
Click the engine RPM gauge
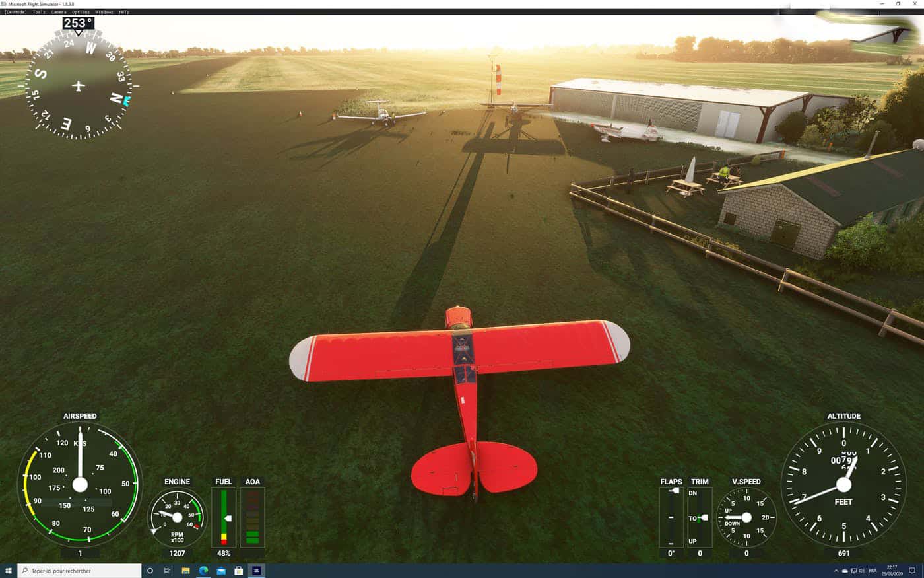coord(176,517)
